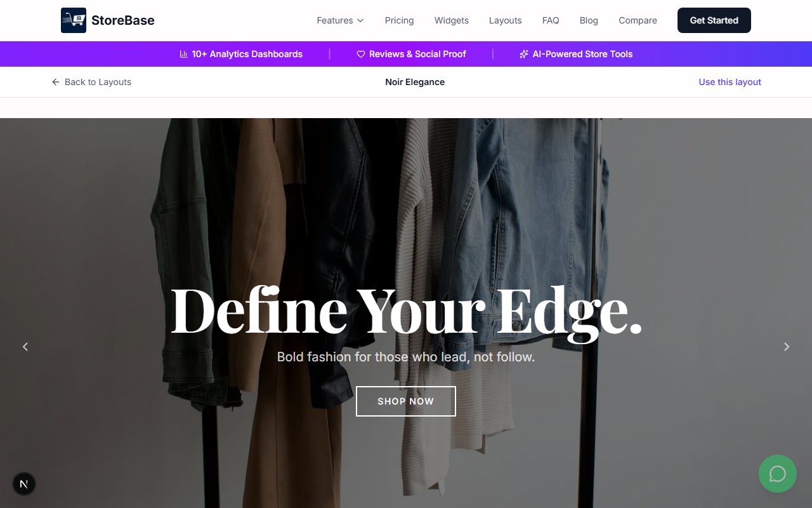Click the heart icon beside Reviews
812x508 pixels.
[x=361, y=54]
